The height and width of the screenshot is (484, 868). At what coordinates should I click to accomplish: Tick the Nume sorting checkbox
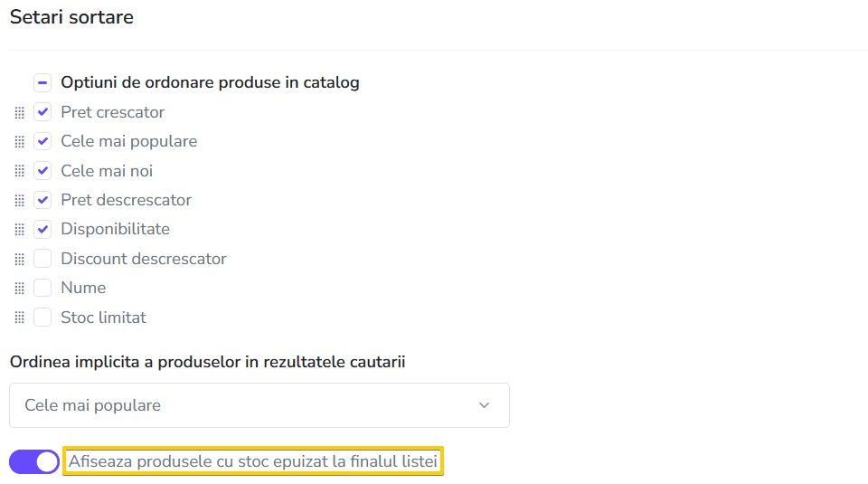click(42, 288)
